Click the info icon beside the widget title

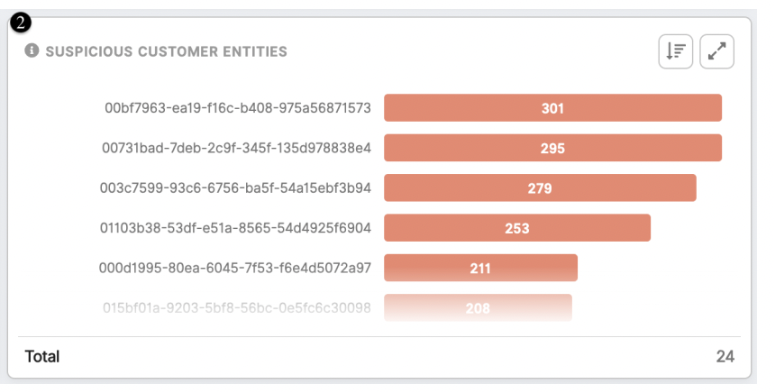tap(32, 50)
